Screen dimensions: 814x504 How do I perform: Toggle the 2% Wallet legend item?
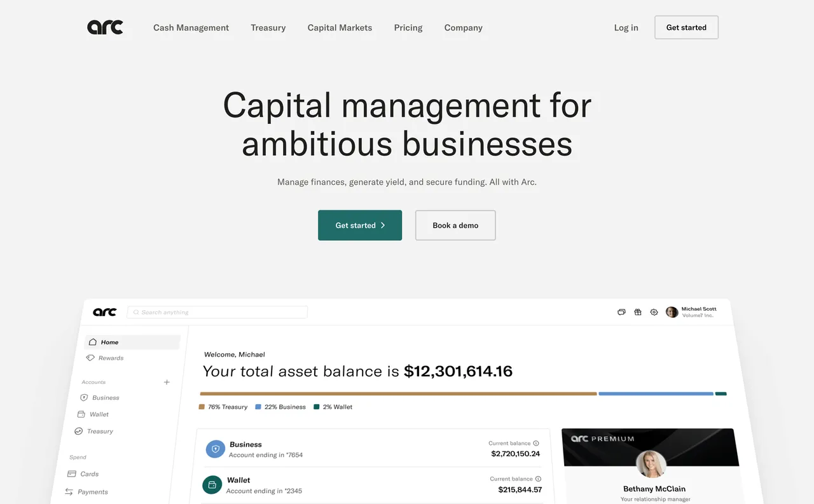333,407
